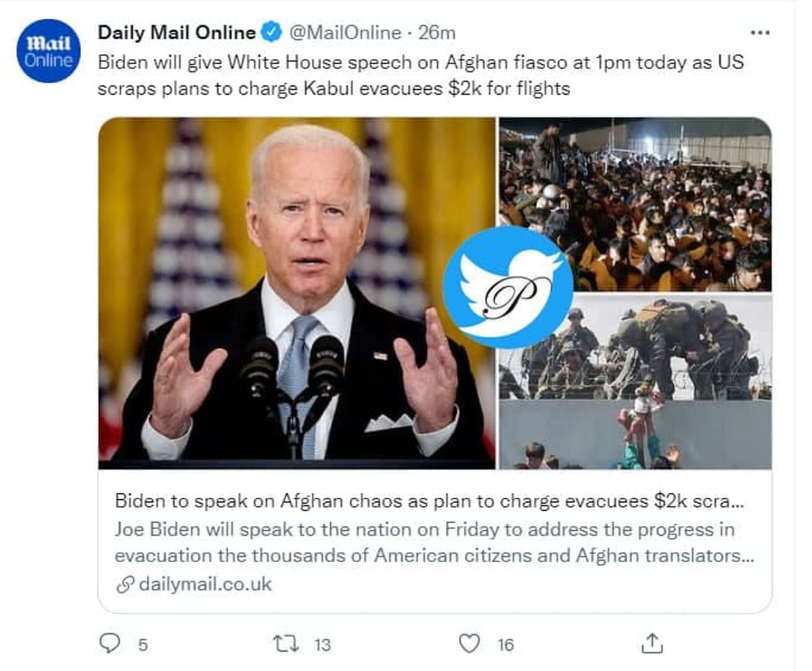Open the tweet's three-dot more menu
This screenshot has height=671, width=812.
[x=760, y=32]
